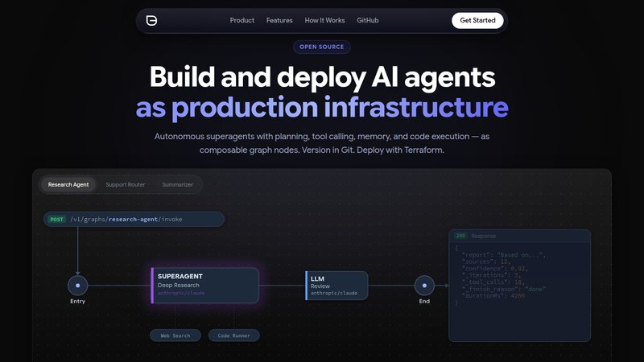The height and width of the screenshot is (362, 644).
Task: Click the green POST method badge
Action: pyautogui.click(x=56, y=219)
